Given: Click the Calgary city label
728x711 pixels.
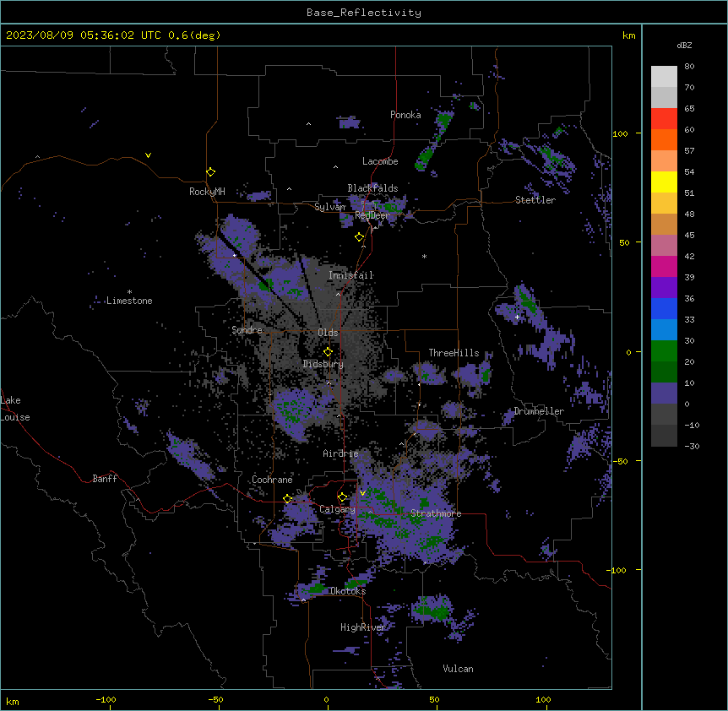Looking at the screenshot, I should [x=337, y=509].
